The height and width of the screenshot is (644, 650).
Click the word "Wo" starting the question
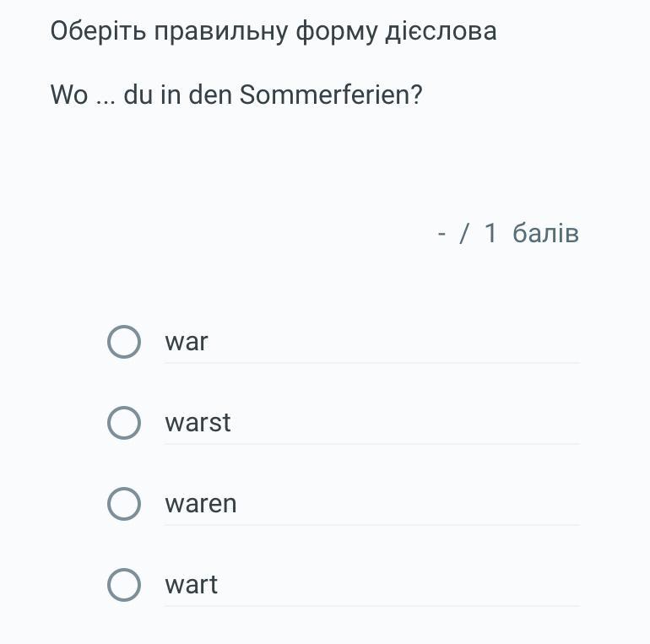(69, 95)
